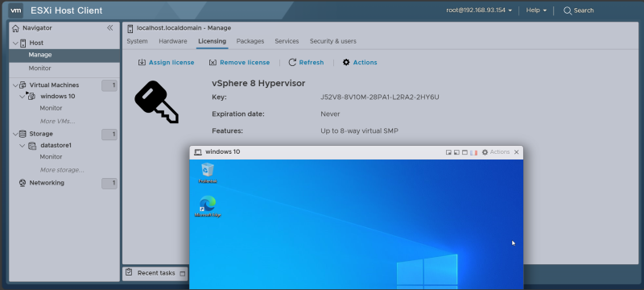Click the Recycle Bin icon in console desktop
This screenshot has width=644, height=290.
208,170
